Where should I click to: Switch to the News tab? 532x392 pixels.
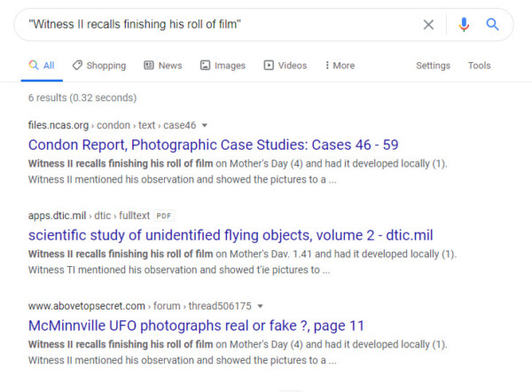coord(163,66)
